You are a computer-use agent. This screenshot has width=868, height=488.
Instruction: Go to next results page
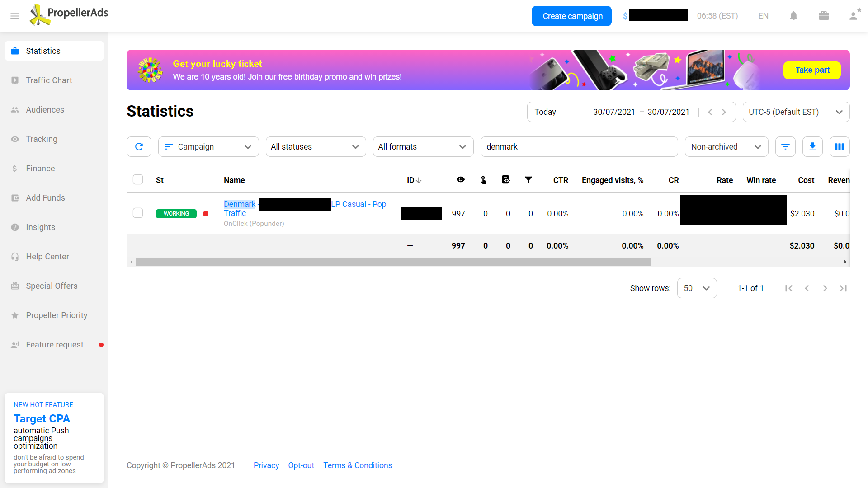825,288
